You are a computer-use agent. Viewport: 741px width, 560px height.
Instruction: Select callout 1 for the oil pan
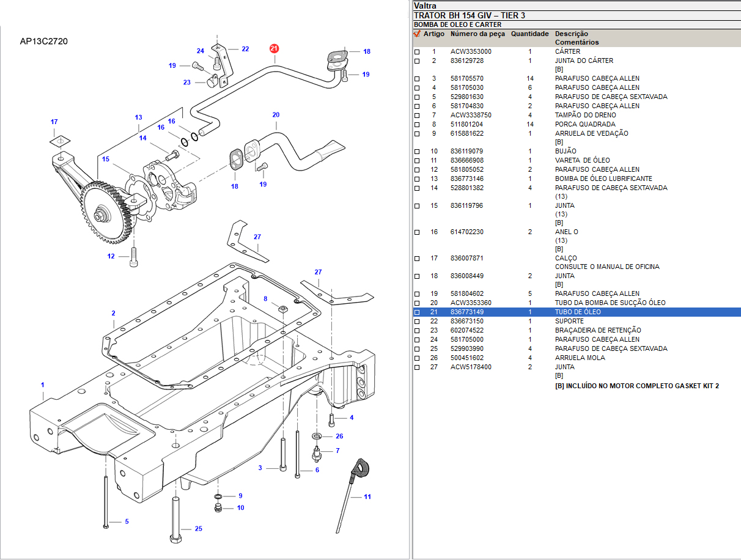(43, 385)
